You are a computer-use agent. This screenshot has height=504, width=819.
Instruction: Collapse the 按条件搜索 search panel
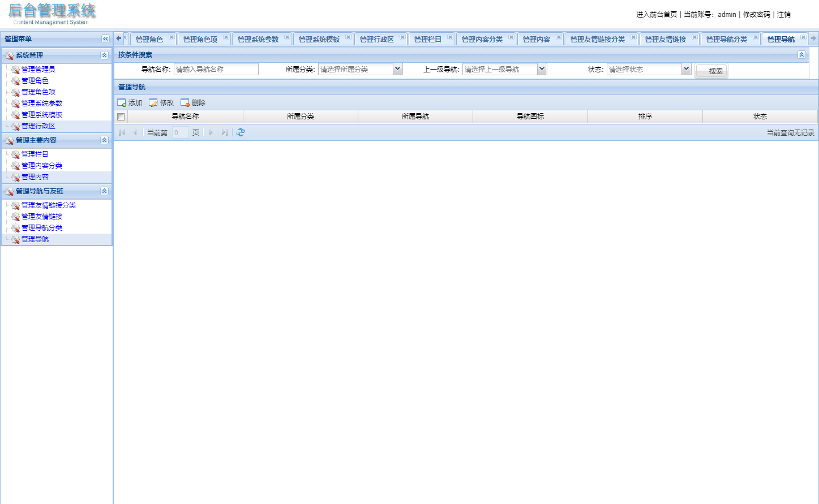[801, 55]
